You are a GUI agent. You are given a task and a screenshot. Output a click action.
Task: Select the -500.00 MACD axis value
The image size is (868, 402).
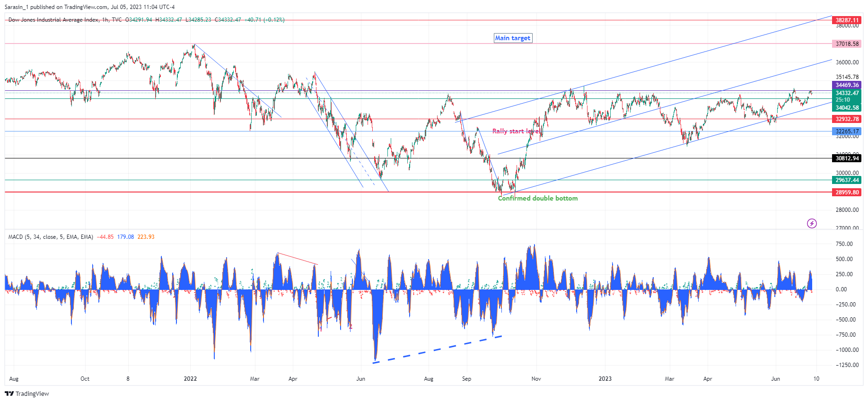pos(845,320)
